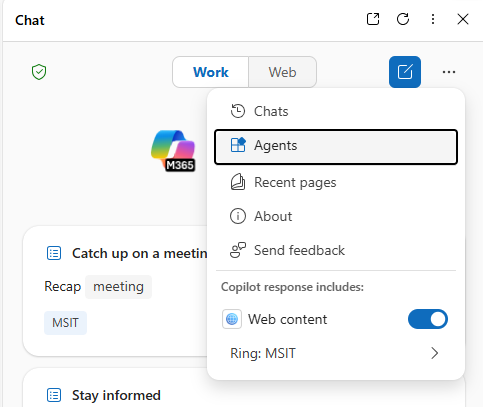Switch to the Web mode
Screen dimensions: 483x407
pyautogui.click(x=282, y=72)
